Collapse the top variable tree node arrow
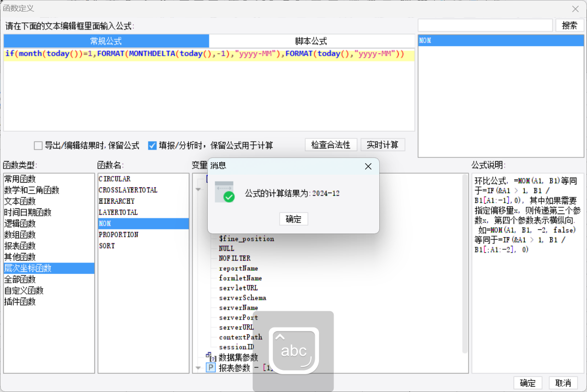This screenshot has height=392, width=587. tap(198, 189)
